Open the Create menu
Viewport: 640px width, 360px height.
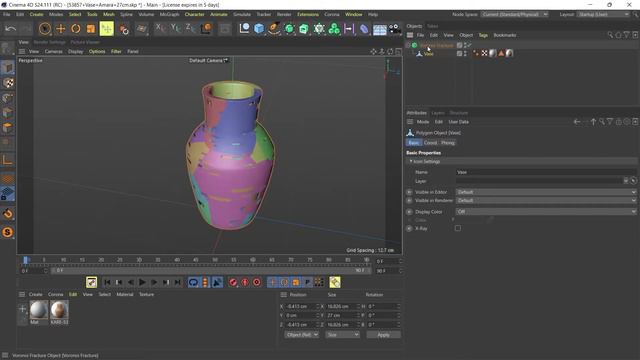36,14
